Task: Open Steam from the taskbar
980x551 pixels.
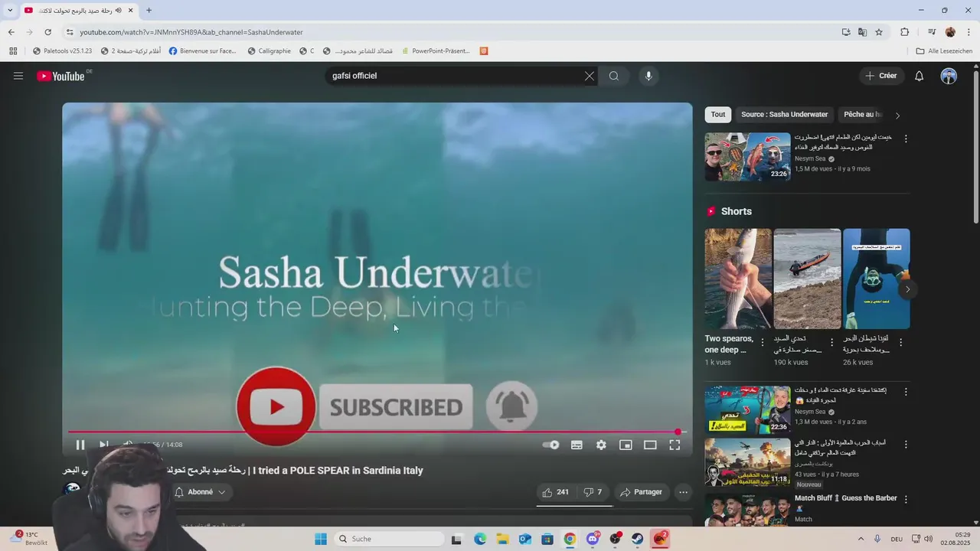Action: tap(638, 539)
